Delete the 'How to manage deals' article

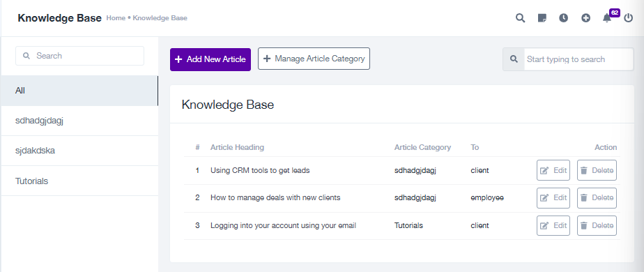pos(597,197)
